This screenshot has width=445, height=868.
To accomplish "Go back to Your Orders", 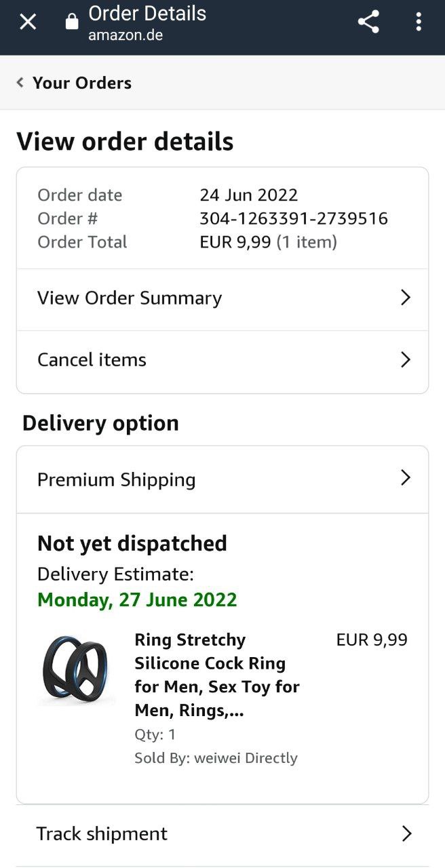I will pyautogui.click(x=81, y=83).
